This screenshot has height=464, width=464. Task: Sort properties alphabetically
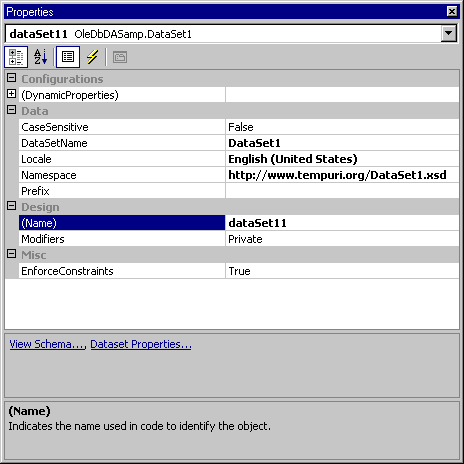point(41,57)
